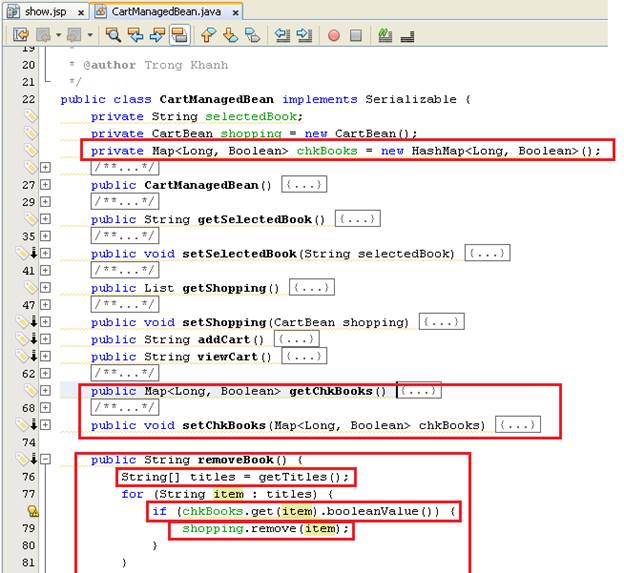This screenshot has height=573, width=624.
Task: Click the lightbulb hint at the if statement
Action: (33, 511)
